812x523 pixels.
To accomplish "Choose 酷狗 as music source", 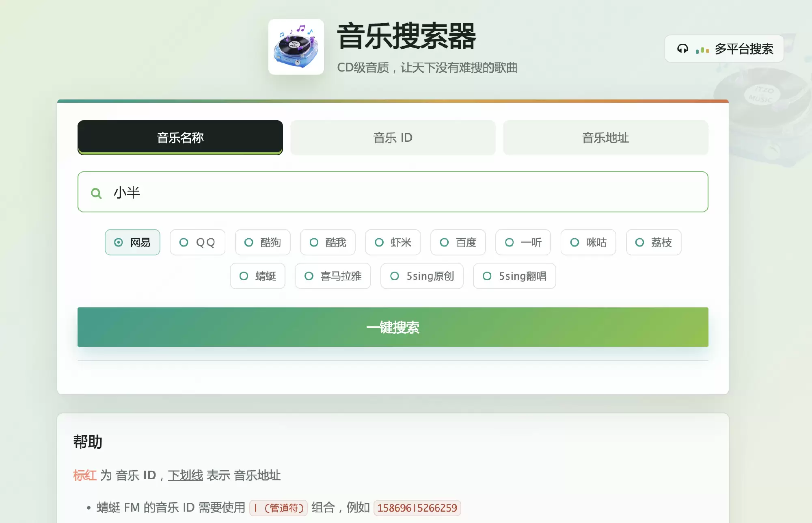I will click(x=263, y=242).
